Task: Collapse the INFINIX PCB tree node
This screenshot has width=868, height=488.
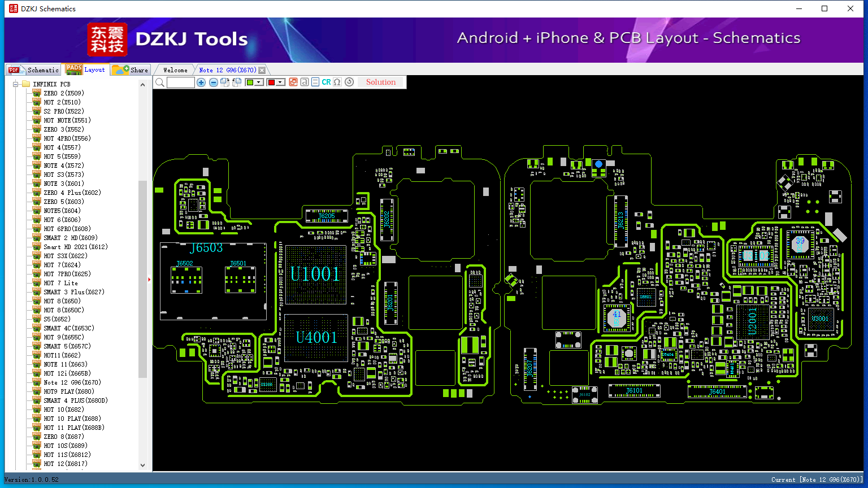Action: click(x=16, y=84)
